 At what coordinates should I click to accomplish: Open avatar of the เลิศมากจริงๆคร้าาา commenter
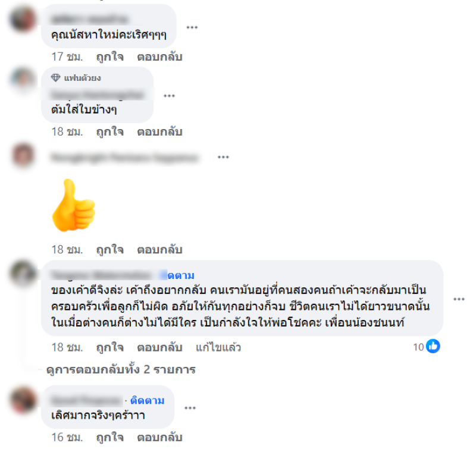(x=23, y=400)
